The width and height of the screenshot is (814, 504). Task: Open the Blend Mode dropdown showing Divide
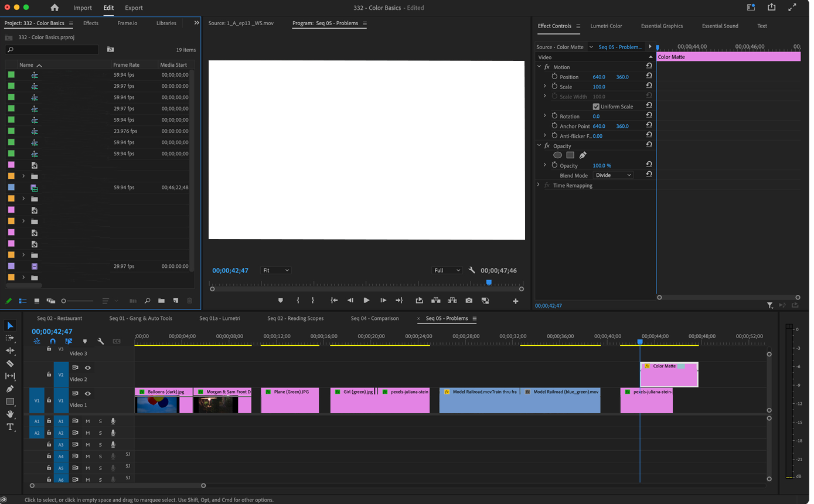613,175
